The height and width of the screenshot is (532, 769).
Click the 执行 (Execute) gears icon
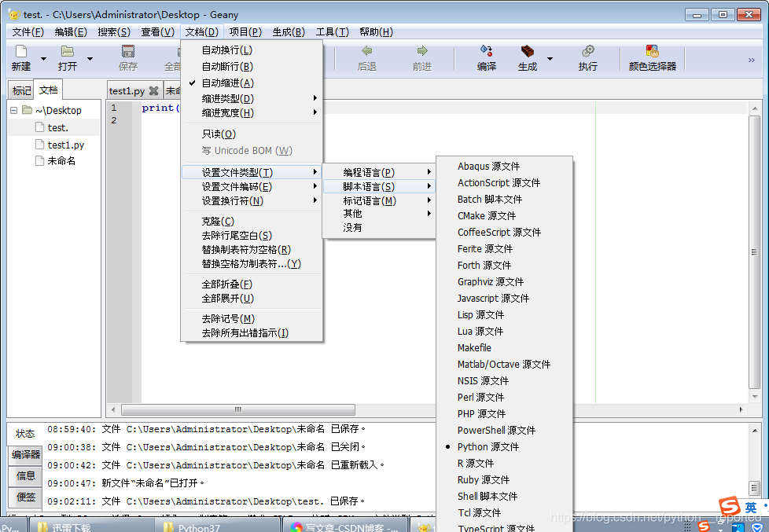coord(587,51)
